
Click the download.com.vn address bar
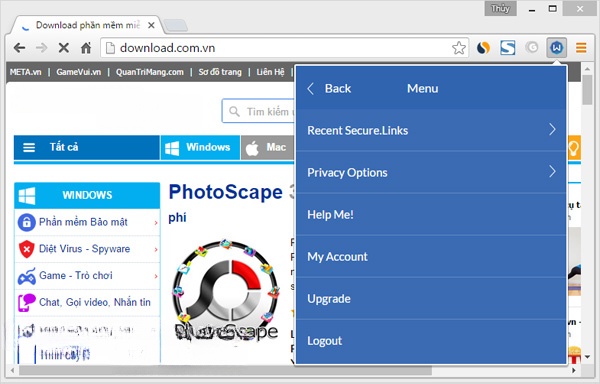(x=285, y=48)
